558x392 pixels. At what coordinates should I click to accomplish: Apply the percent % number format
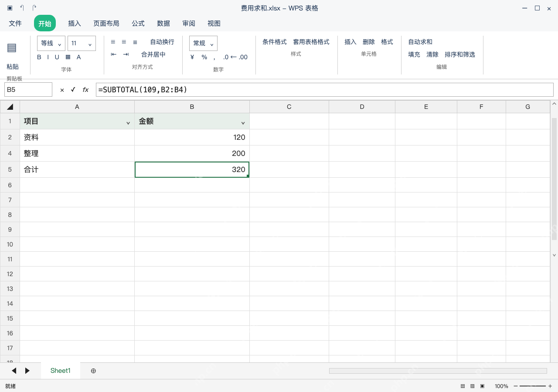(x=204, y=57)
